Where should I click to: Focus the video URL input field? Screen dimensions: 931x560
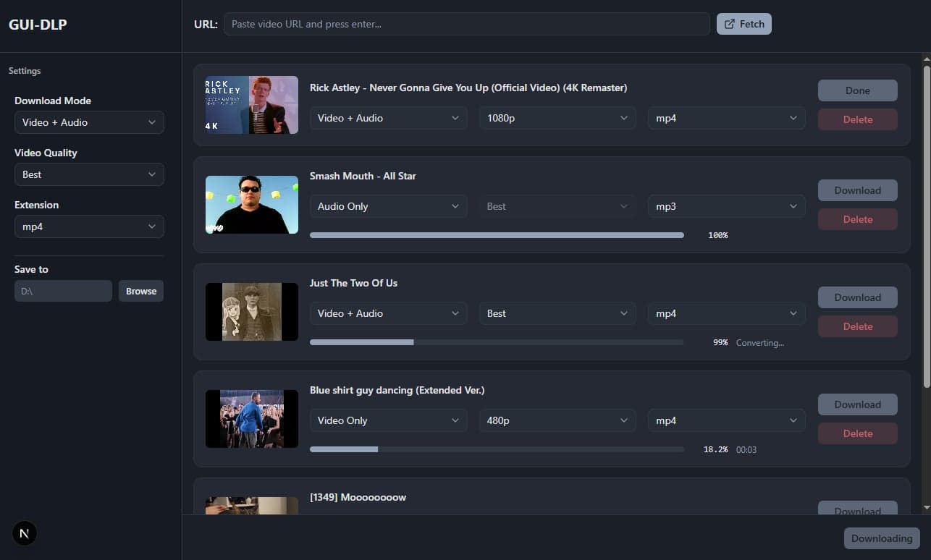[x=467, y=24]
